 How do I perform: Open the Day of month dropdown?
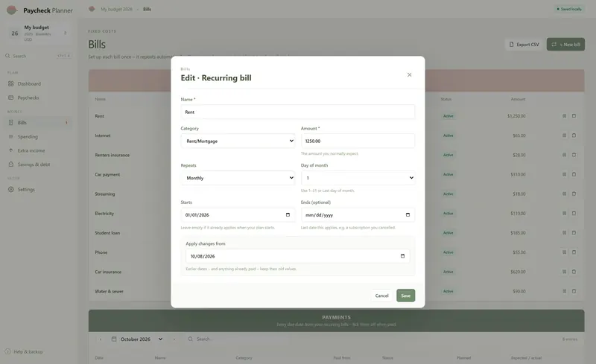(358, 178)
